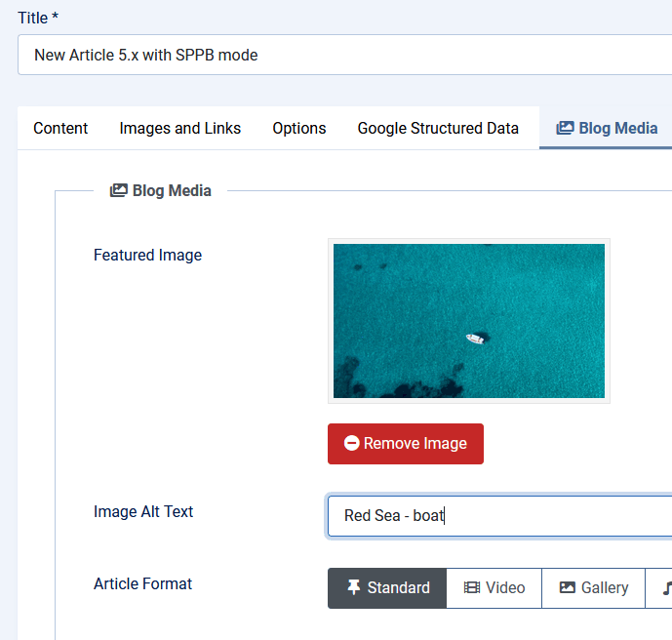The height and width of the screenshot is (640, 672).
Task: Click the film icon on Video format
Action: tap(472, 588)
